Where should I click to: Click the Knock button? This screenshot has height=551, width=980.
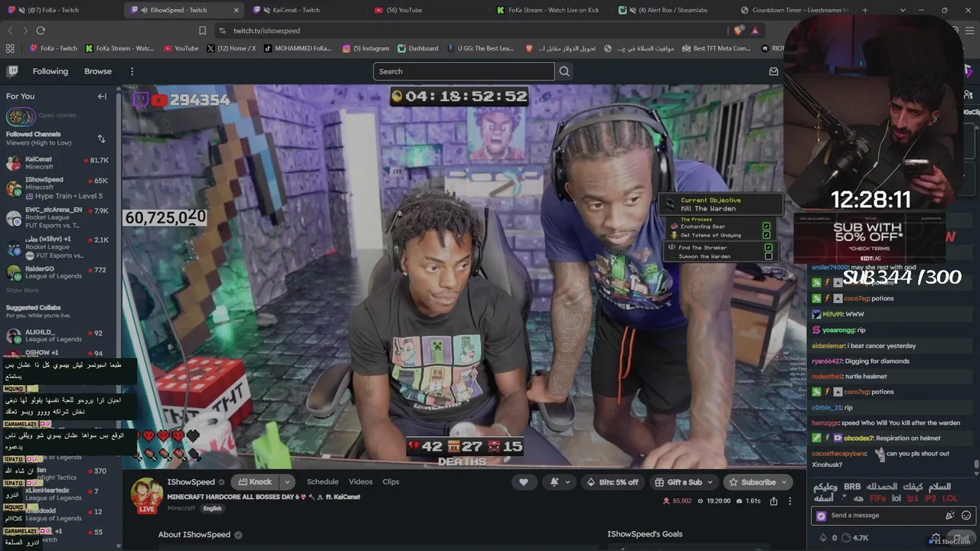[255, 482]
